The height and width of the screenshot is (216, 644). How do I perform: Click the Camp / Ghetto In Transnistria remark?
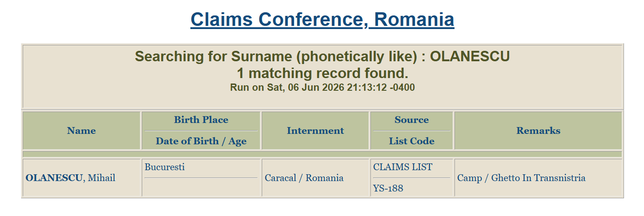coord(521,178)
